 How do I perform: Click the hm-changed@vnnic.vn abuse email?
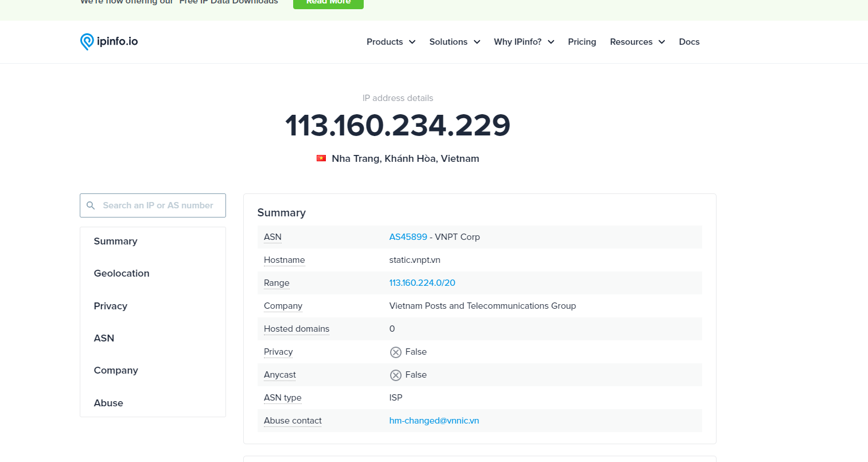(x=434, y=421)
